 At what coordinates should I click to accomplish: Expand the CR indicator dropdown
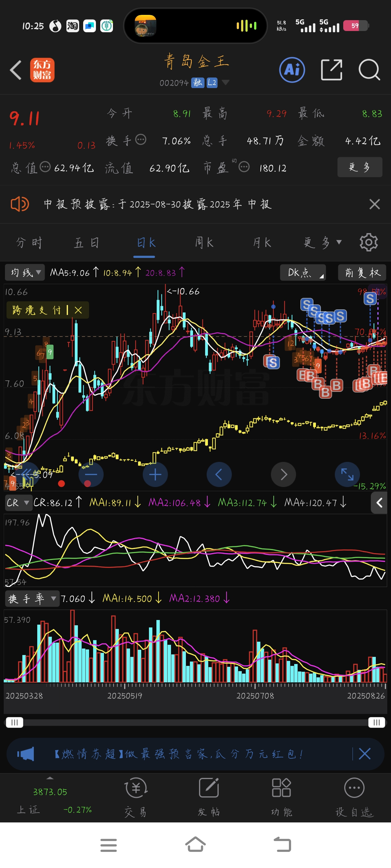tap(18, 503)
